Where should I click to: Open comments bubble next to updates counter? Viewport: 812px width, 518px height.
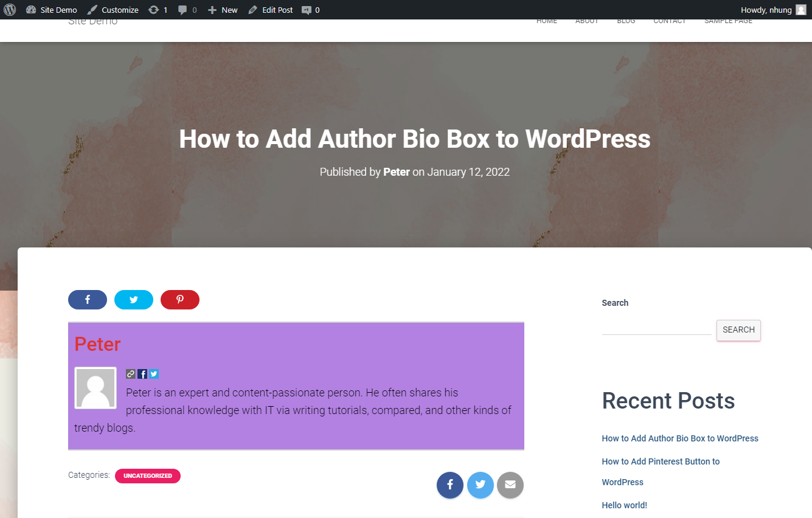[187, 10]
